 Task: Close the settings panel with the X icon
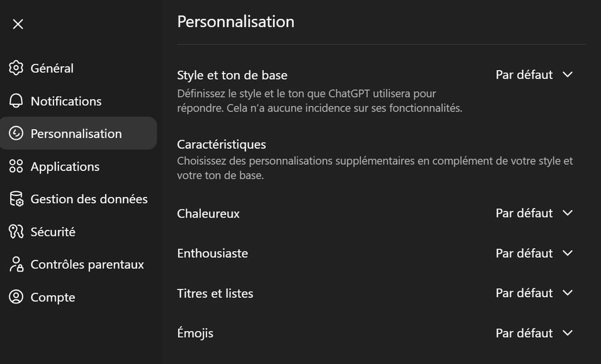(x=18, y=24)
